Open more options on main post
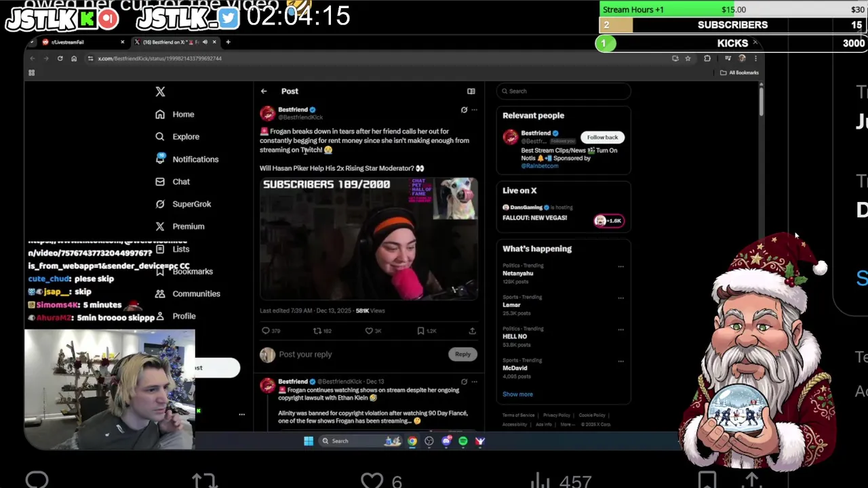 pyautogui.click(x=474, y=110)
